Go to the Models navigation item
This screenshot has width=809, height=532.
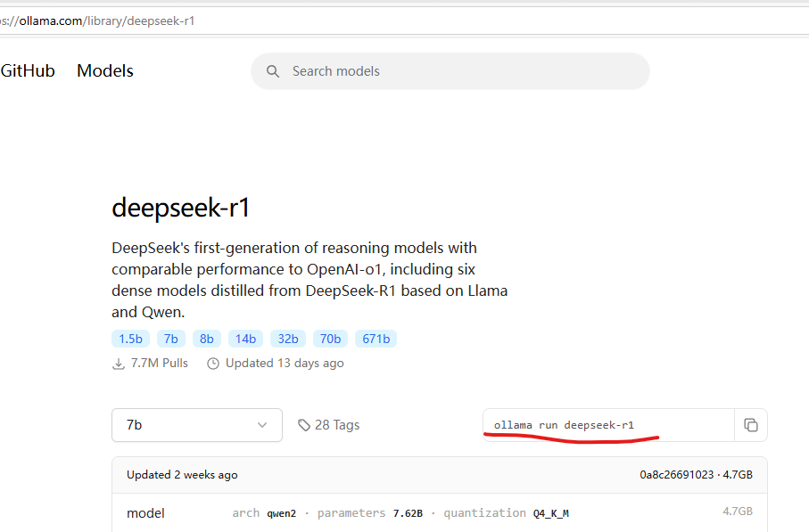tap(105, 71)
